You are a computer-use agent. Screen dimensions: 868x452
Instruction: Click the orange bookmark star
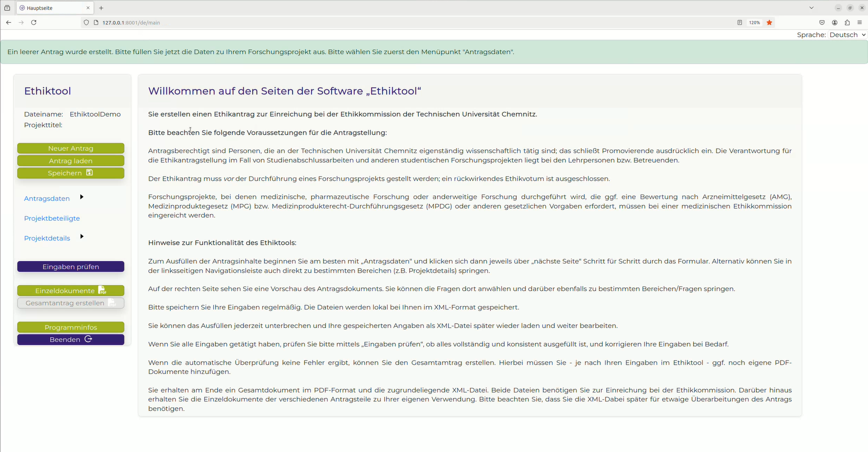tap(769, 22)
